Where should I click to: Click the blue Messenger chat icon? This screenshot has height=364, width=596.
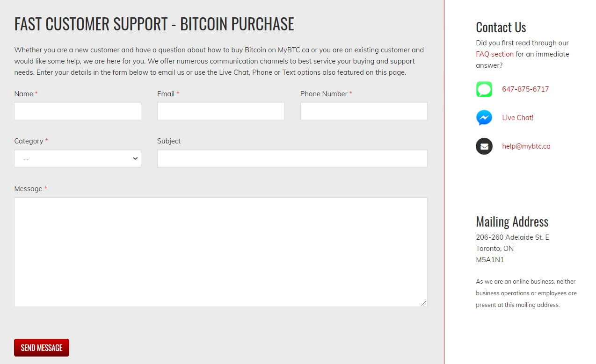pyautogui.click(x=484, y=118)
